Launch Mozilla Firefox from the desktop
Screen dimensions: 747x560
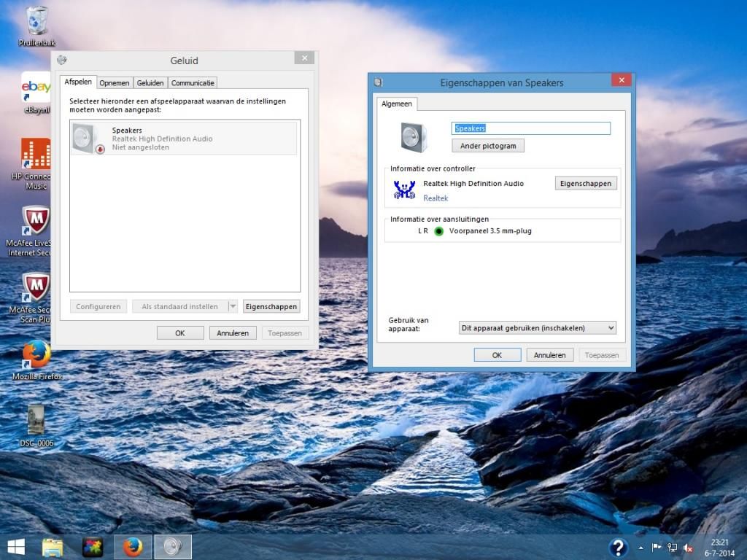36,355
